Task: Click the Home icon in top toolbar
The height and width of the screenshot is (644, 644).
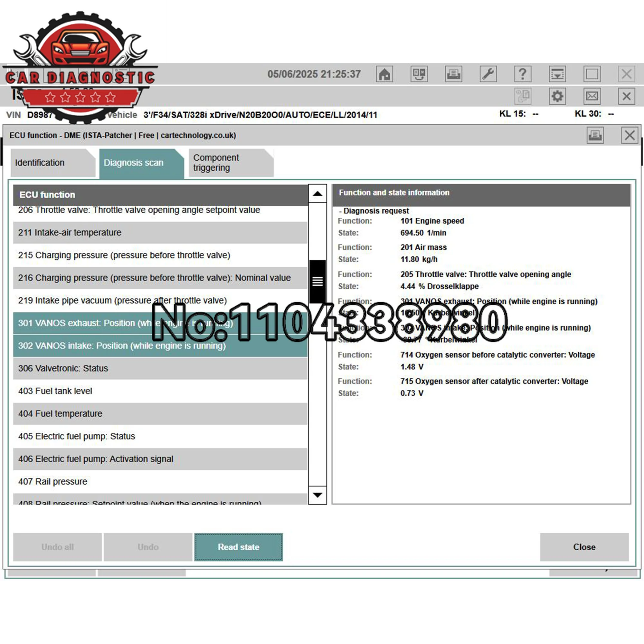Action: [x=384, y=74]
